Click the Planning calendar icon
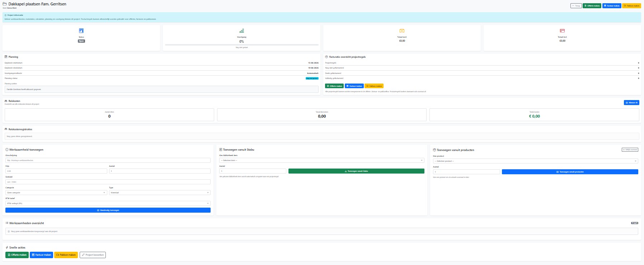The width and height of the screenshot is (644, 265). coord(6,57)
